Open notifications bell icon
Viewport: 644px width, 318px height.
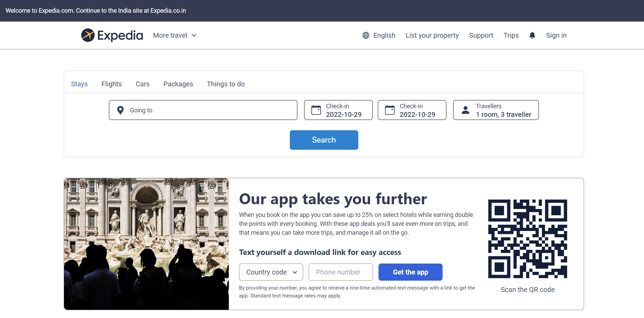click(x=532, y=35)
